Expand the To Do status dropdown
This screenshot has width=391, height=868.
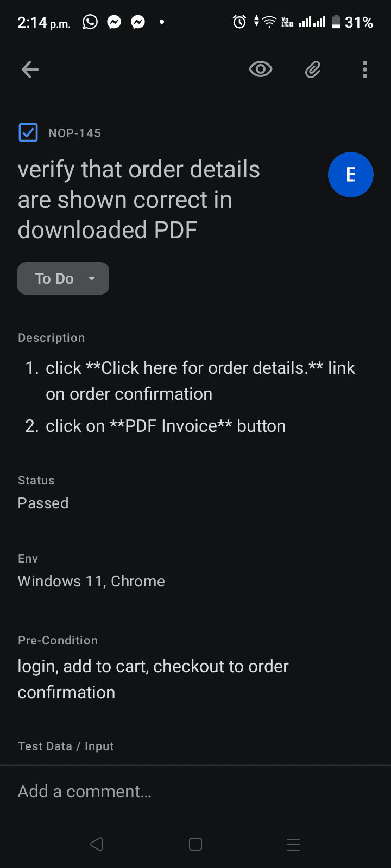(63, 278)
